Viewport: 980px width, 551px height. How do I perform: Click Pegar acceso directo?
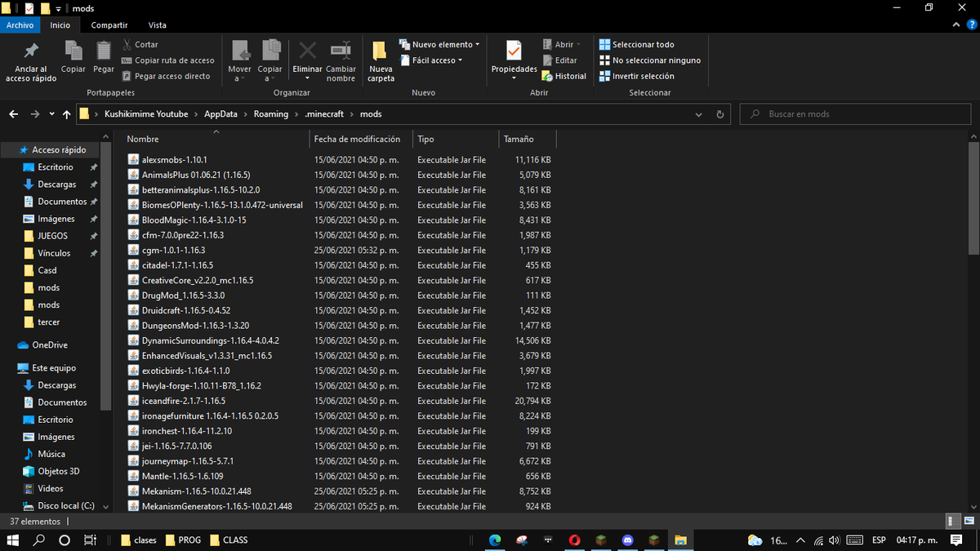[166, 76]
